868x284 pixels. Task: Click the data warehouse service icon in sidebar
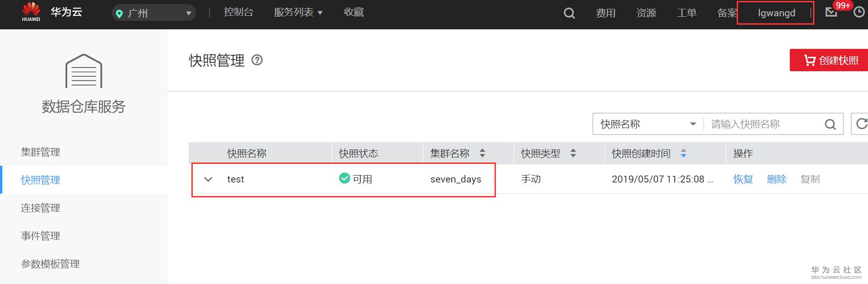point(84,71)
